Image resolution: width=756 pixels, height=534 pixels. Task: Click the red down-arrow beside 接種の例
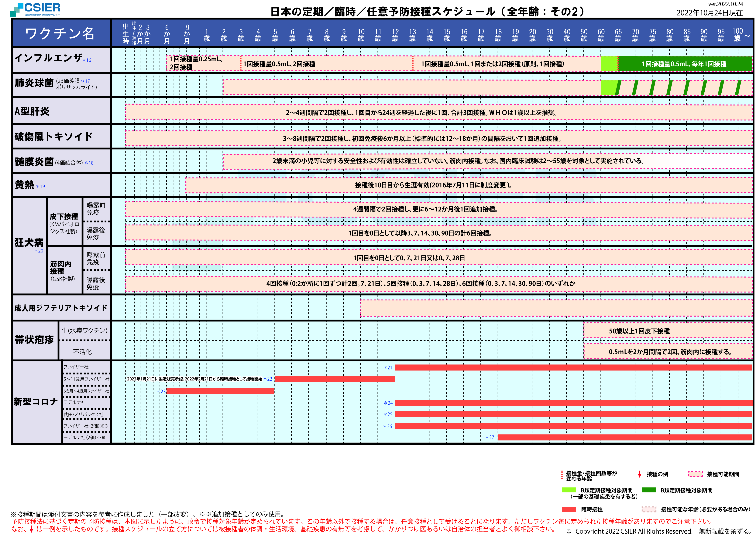tap(639, 474)
